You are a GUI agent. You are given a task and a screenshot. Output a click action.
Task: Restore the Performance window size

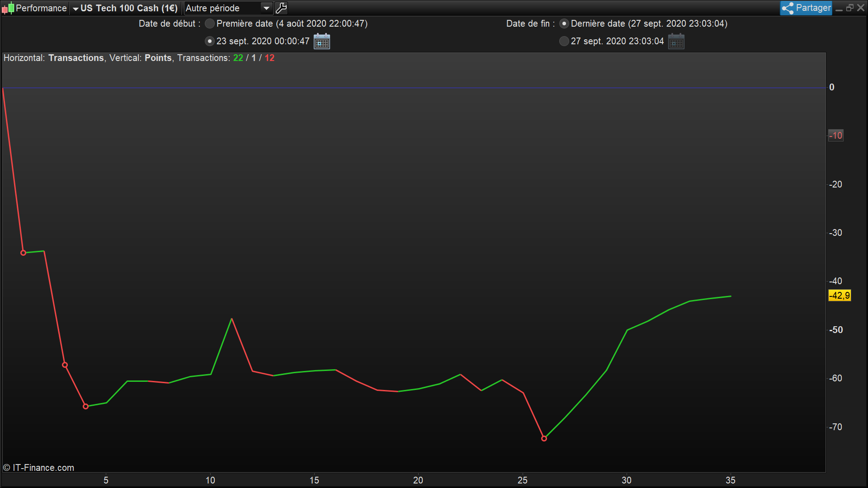click(850, 8)
